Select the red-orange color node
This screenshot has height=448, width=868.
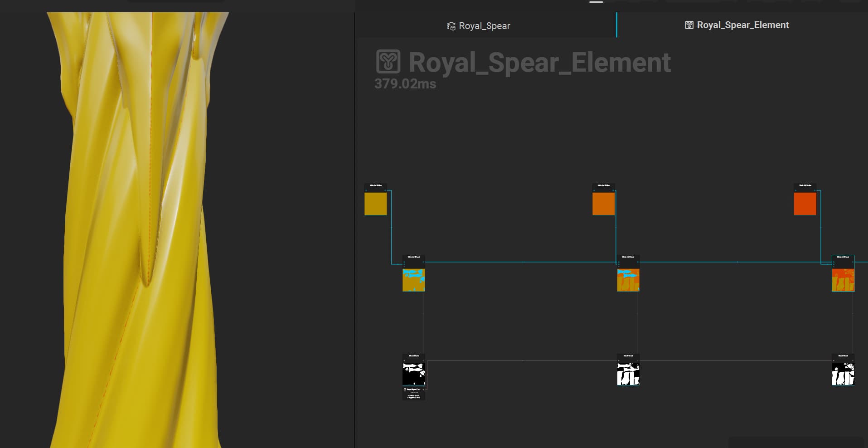(x=805, y=204)
